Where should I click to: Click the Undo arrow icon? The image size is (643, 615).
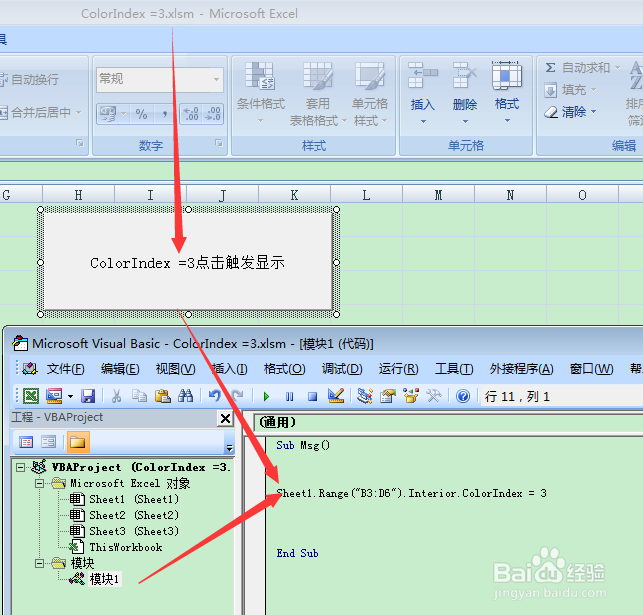pos(214,396)
